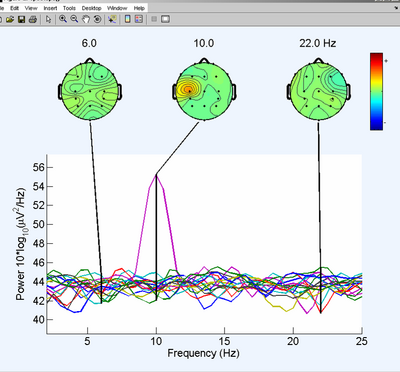
Task: Open the View menu
Action: 31,8
